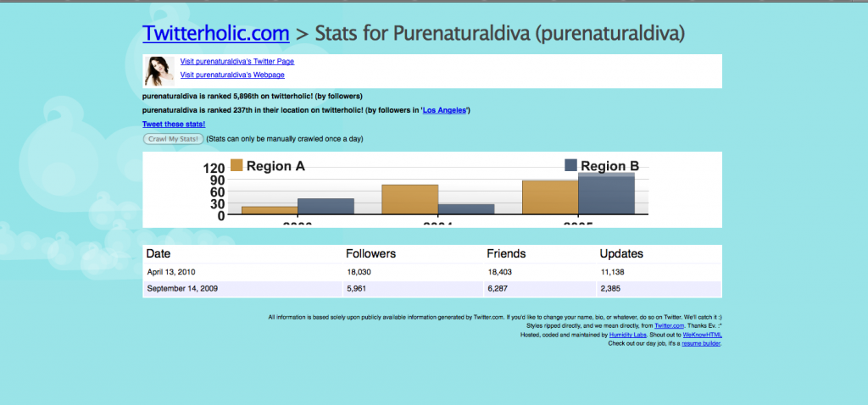The width and height of the screenshot is (868, 405).
Task: Click the middle short blue bar
Action: click(466, 209)
